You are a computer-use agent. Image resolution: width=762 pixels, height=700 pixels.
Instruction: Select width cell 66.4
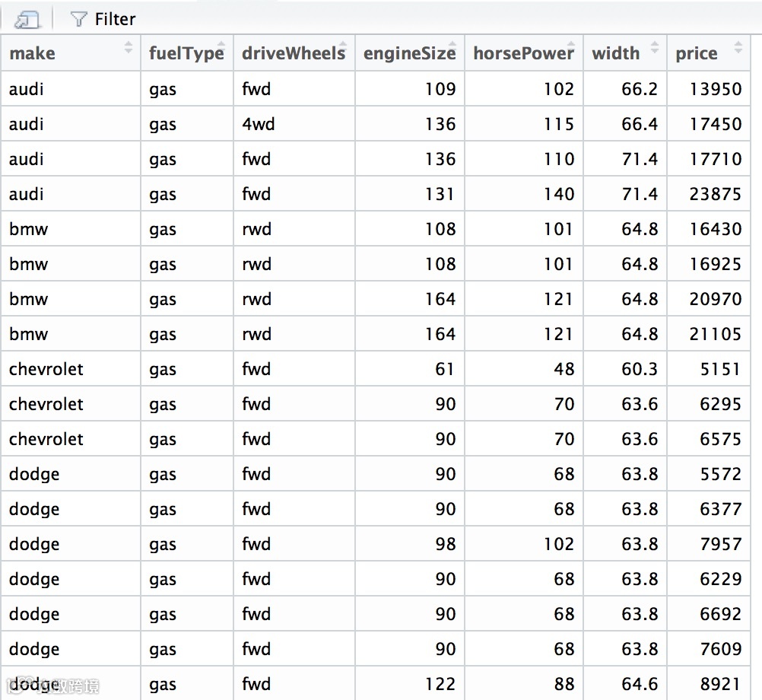[625, 124]
